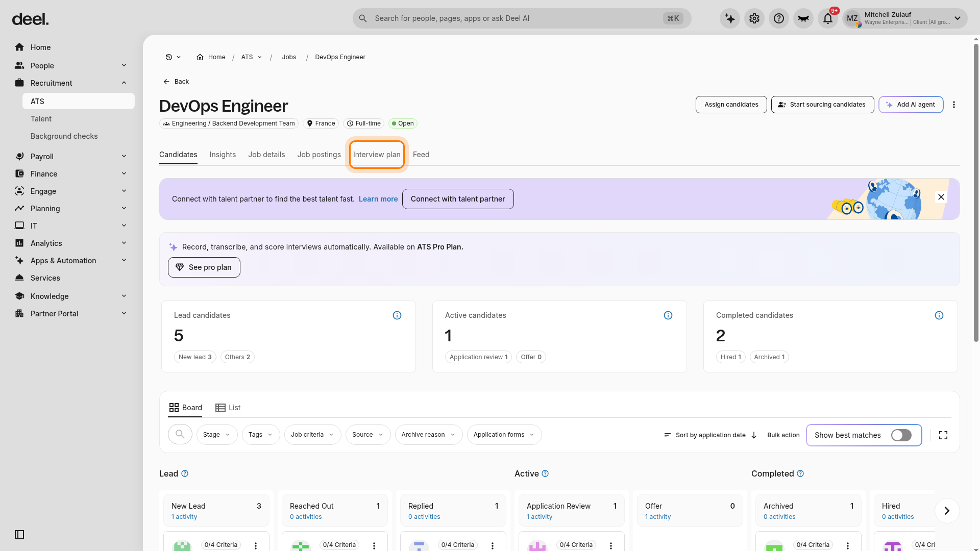Open the Job criteria filter dropdown
The width and height of the screenshot is (980, 551).
(x=312, y=435)
